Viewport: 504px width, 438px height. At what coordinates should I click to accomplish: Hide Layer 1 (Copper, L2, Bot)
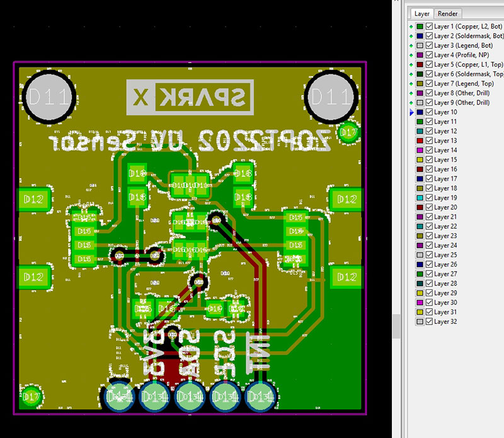pyautogui.click(x=429, y=26)
